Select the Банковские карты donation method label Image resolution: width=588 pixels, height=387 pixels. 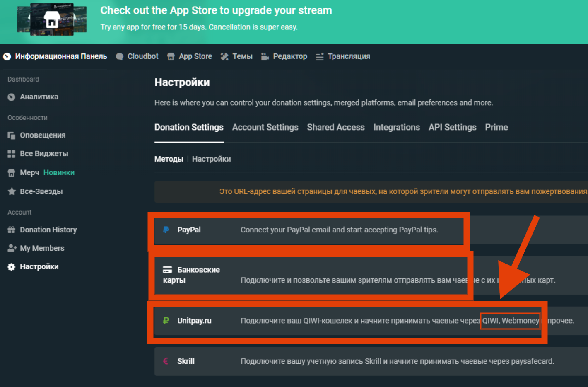(191, 275)
